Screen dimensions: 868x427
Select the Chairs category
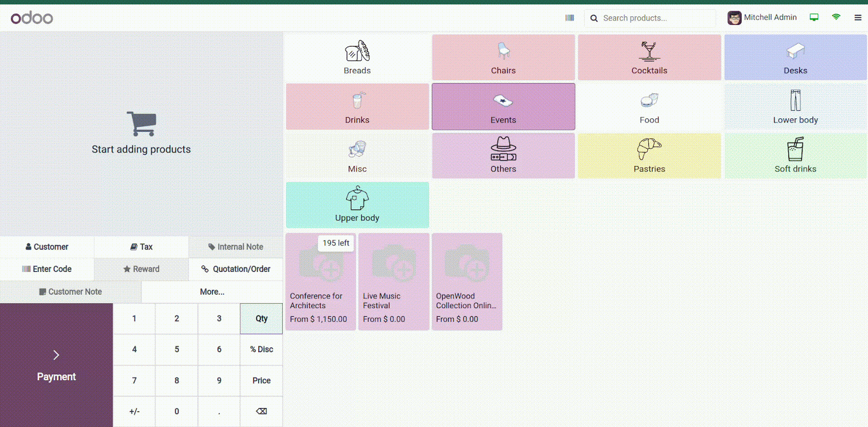pyautogui.click(x=503, y=58)
